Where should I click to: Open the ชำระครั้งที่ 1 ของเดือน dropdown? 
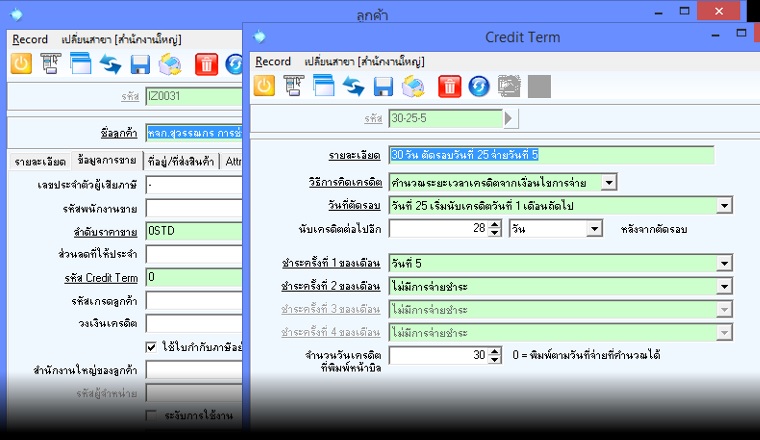point(724,264)
